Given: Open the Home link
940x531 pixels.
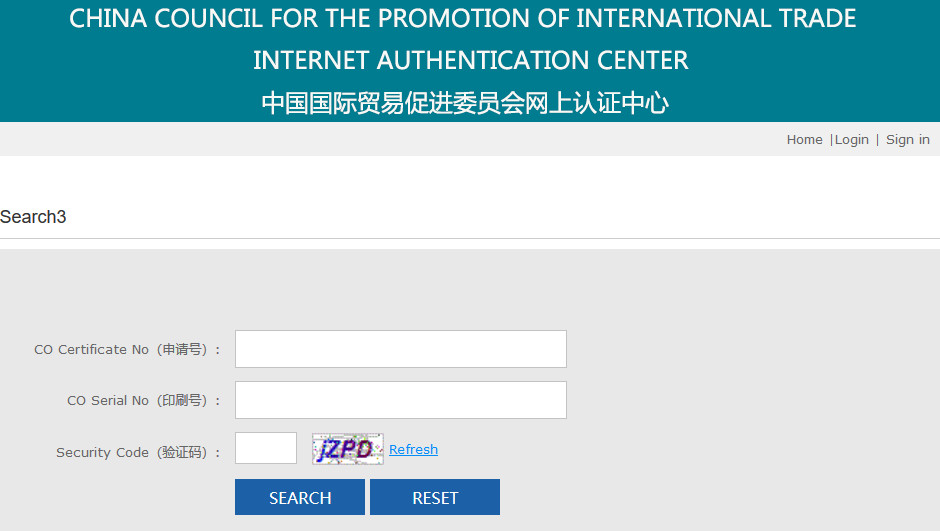Looking at the screenshot, I should [x=804, y=140].
